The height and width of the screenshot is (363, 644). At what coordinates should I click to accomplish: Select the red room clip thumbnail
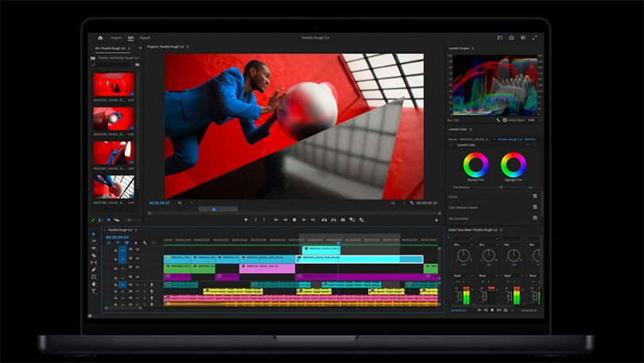[x=114, y=84]
